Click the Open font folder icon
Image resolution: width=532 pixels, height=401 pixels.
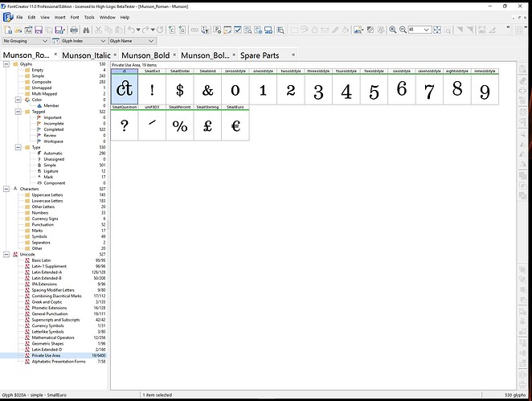[x=18, y=30]
